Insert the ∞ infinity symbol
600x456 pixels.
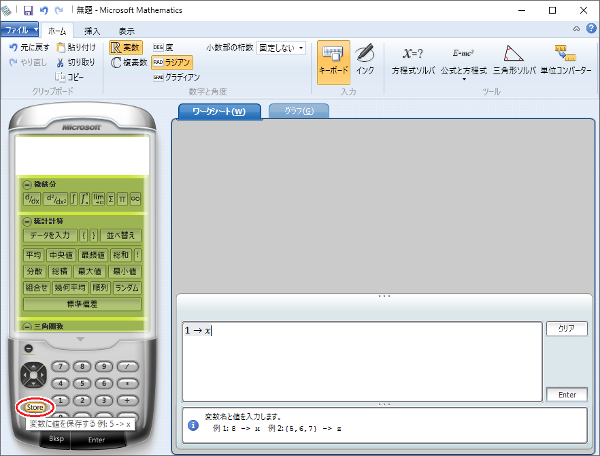point(135,199)
